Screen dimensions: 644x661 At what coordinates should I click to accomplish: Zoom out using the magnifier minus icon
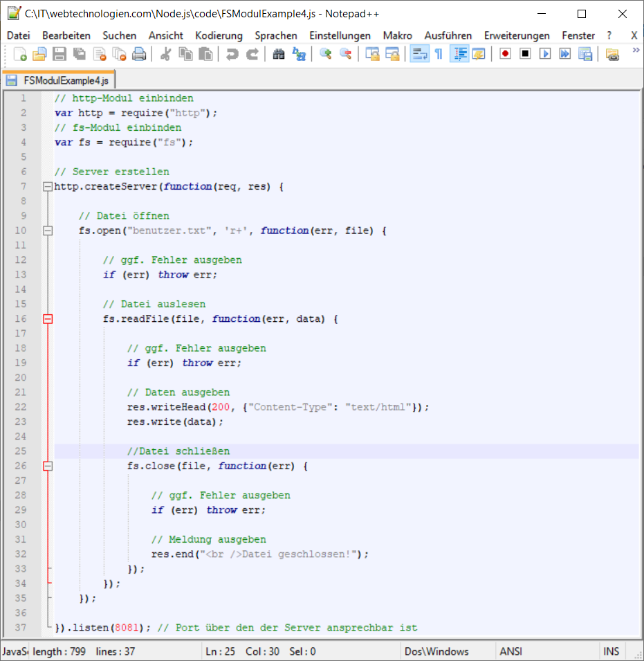click(x=345, y=54)
